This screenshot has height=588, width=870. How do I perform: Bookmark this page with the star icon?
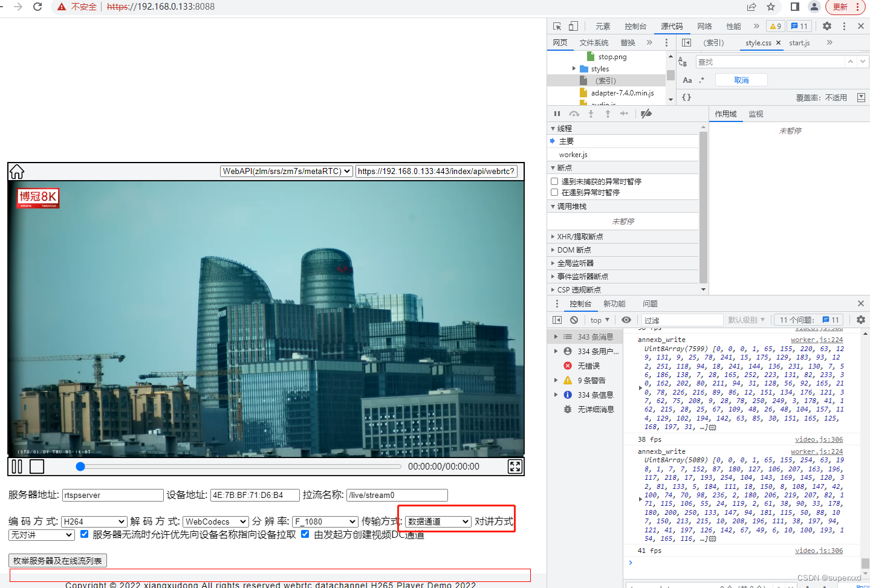[771, 7]
